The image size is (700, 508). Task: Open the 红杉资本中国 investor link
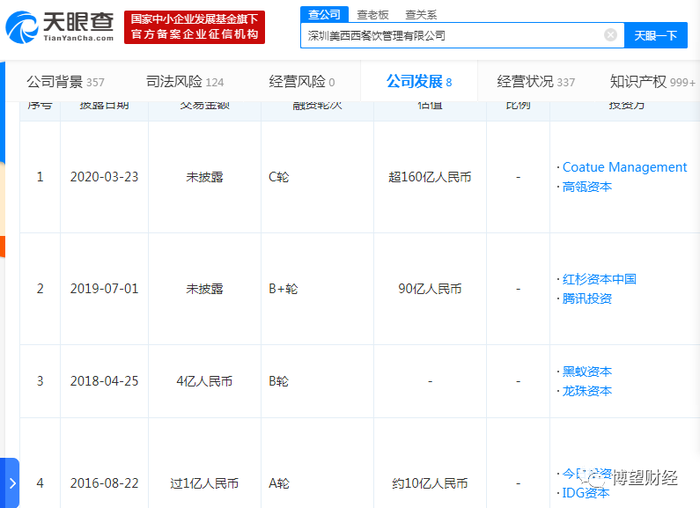coord(599,279)
